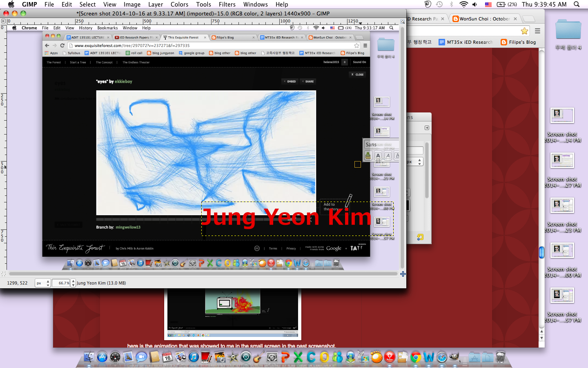Close the WonSun Choi : October tab
This screenshot has height=368, width=588.
pyautogui.click(x=515, y=19)
